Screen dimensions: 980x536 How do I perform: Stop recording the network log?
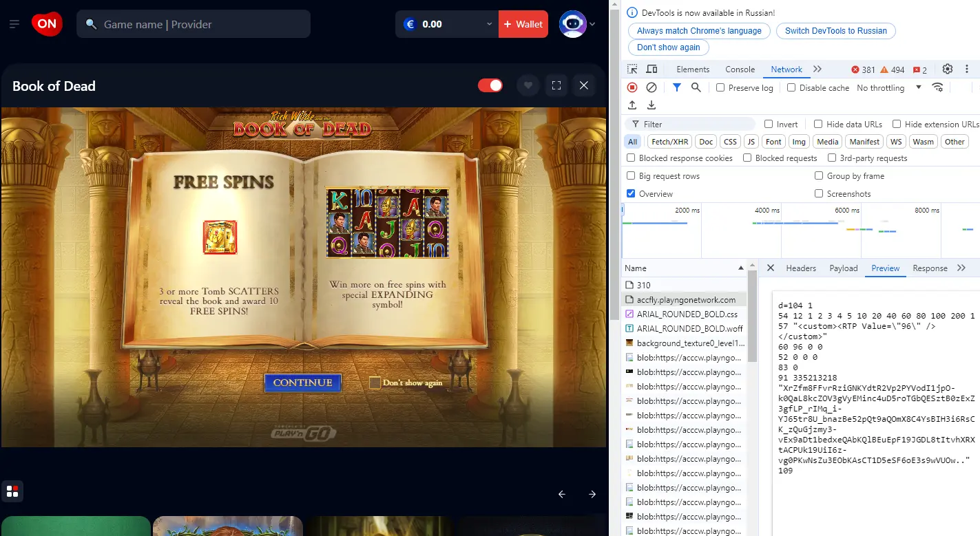coord(632,87)
